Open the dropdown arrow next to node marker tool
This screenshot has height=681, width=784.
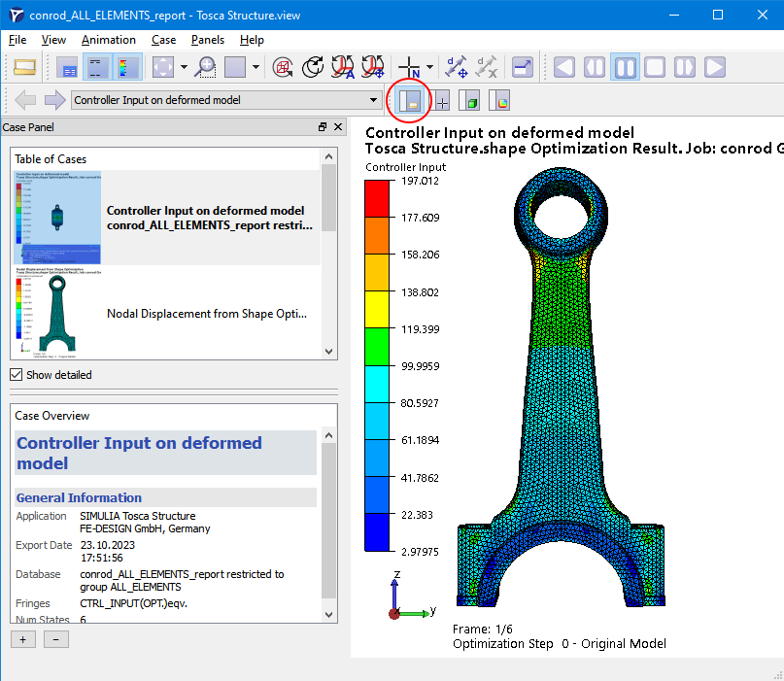(429, 67)
